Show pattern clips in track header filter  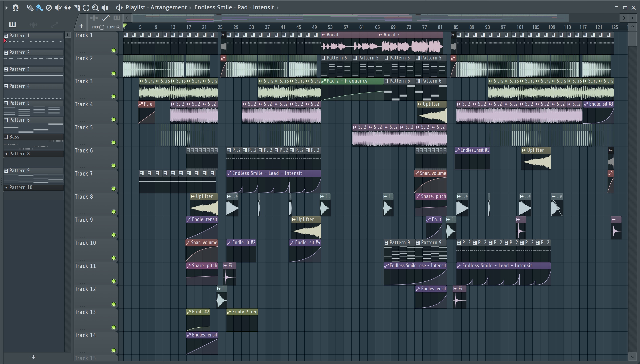click(117, 18)
